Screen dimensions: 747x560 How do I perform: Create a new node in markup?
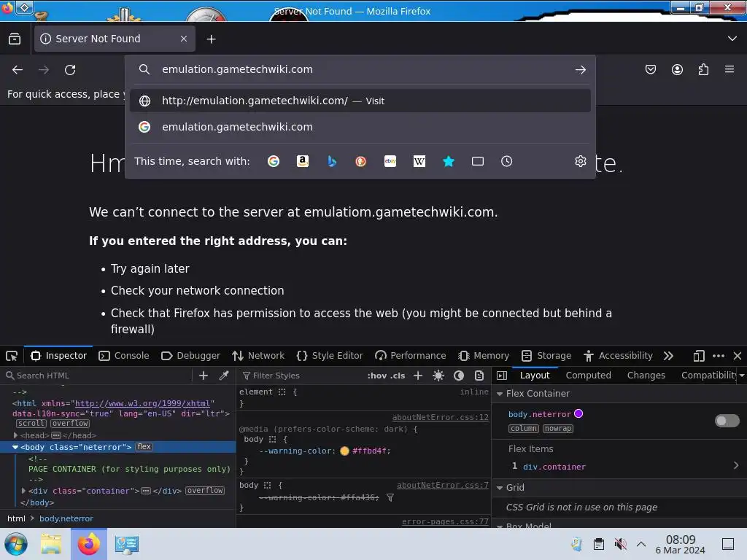point(204,376)
